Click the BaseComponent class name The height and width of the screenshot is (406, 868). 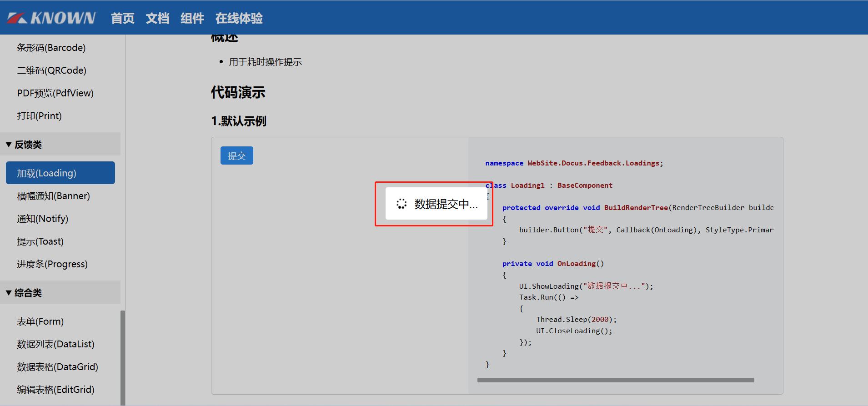tap(585, 185)
